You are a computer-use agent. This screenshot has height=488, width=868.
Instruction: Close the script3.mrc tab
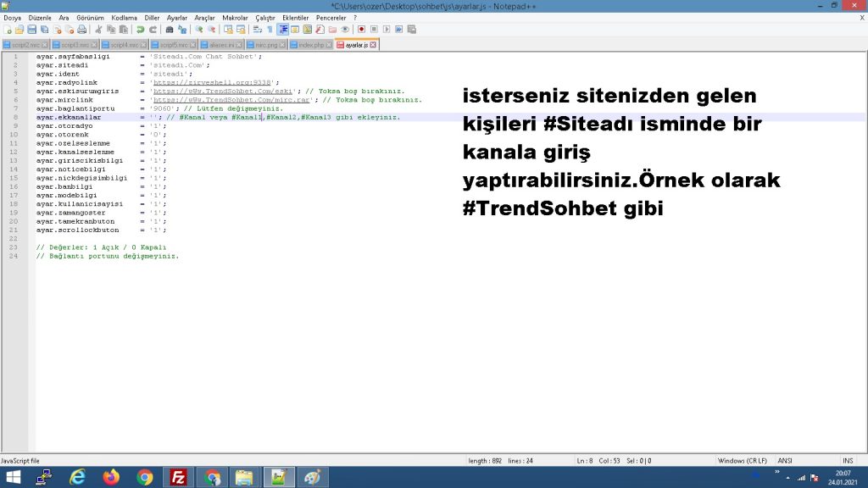(94, 45)
